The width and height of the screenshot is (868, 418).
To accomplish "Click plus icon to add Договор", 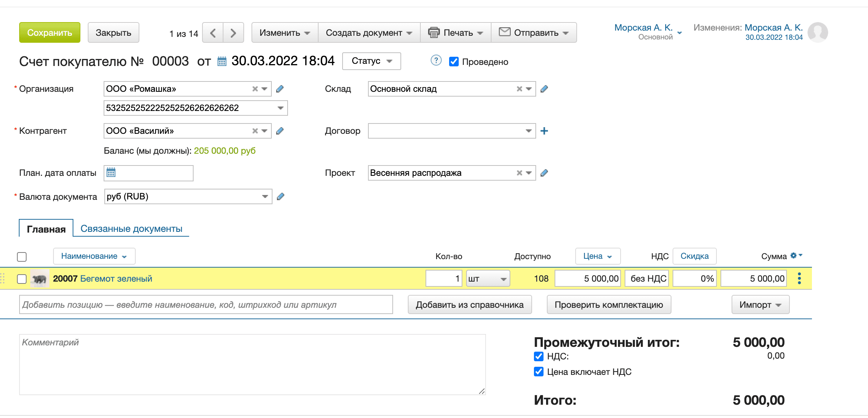I will coord(544,131).
